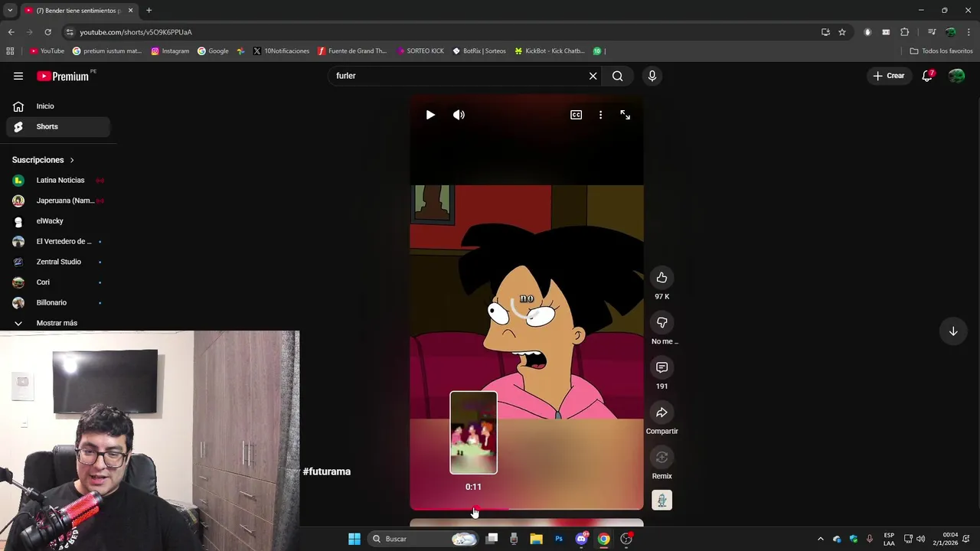Open the Todos los favoritos folder

point(941,51)
